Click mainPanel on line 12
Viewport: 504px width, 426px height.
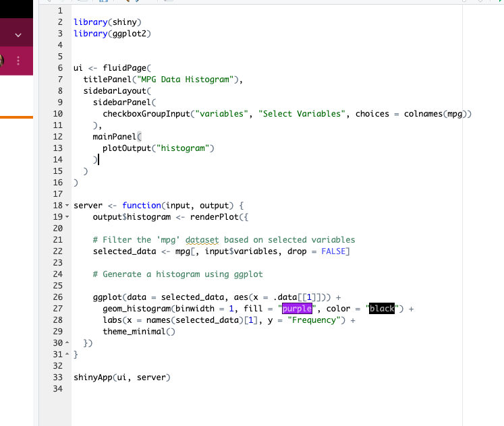pos(115,137)
